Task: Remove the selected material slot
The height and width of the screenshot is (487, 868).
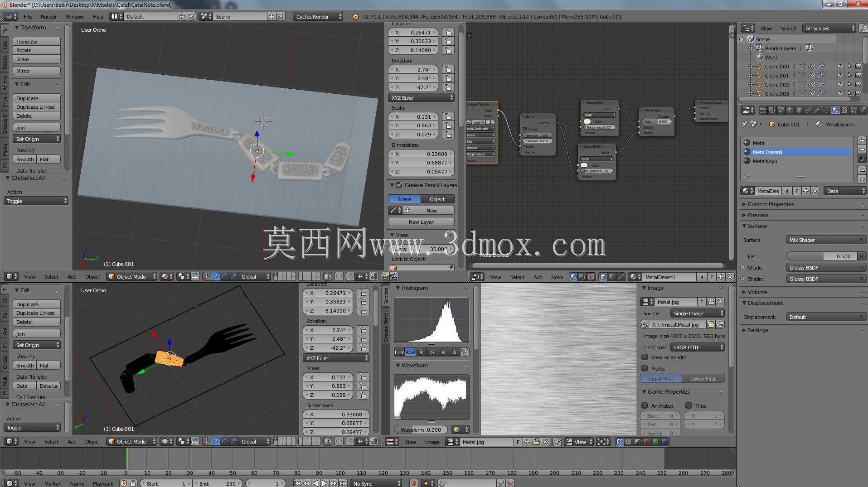Action: tap(862, 149)
